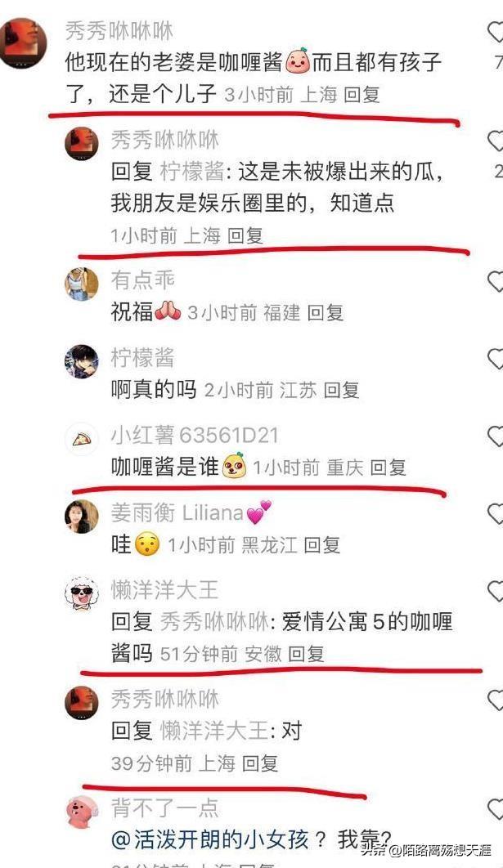Reply to 小红薯's 咖喱酱是谁 comment
The height and width of the screenshot is (868, 503).
click(x=388, y=468)
